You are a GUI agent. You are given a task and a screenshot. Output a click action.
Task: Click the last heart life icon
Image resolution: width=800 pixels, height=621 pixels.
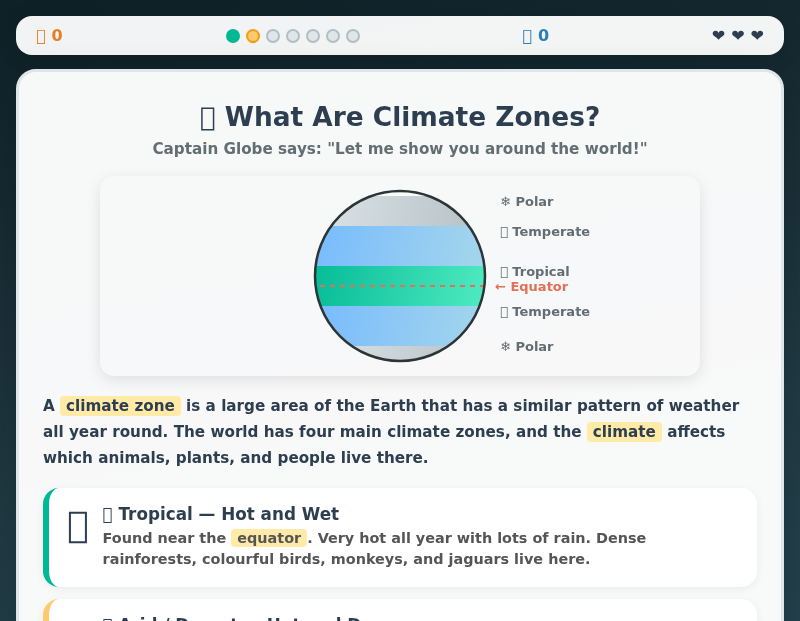757,35
